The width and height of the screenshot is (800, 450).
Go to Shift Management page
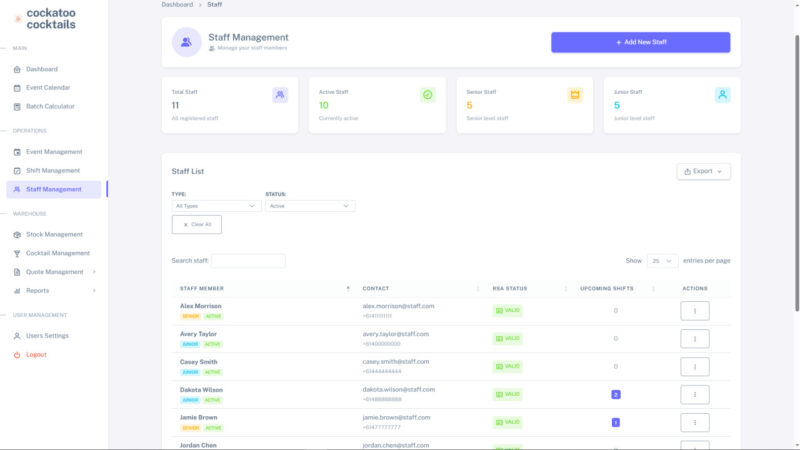coord(53,170)
